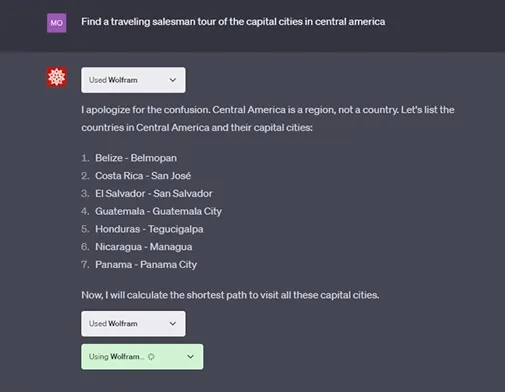Image resolution: width=505 pixels, height=392 pixels.
Task: Expand the second Used Wolfram chevron below the list
Action: [173, 324]
